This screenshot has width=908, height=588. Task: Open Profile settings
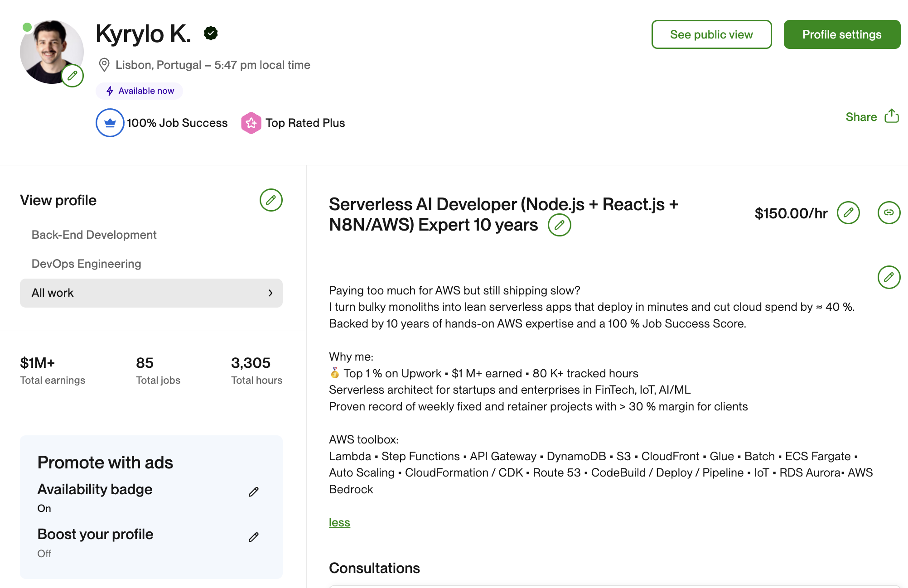(x=841, y=34)
